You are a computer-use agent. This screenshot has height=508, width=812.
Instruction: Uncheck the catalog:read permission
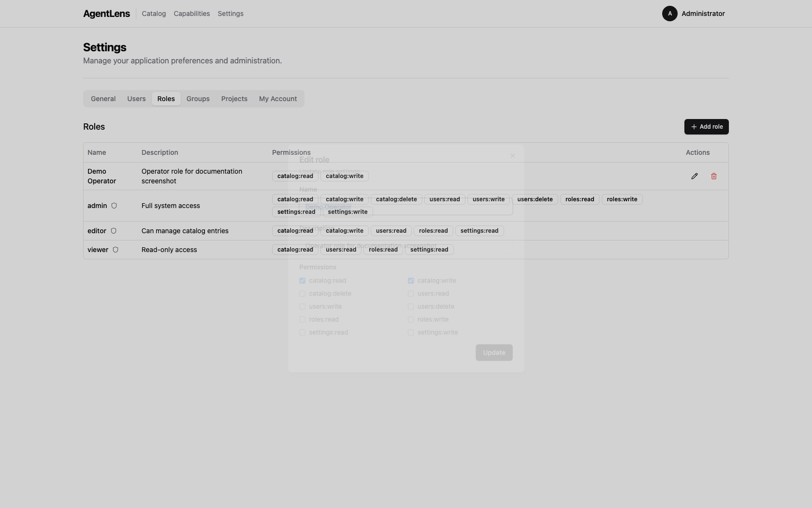[302, 281]
